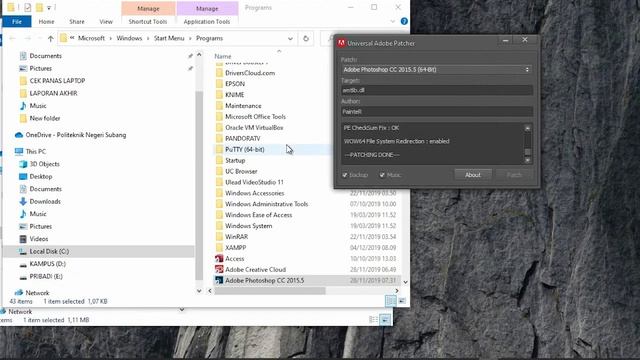The width and height of the screenshot is (640, 360).
Task: Select PRIBADI (E:) drive
Action: tap(46, 276)
